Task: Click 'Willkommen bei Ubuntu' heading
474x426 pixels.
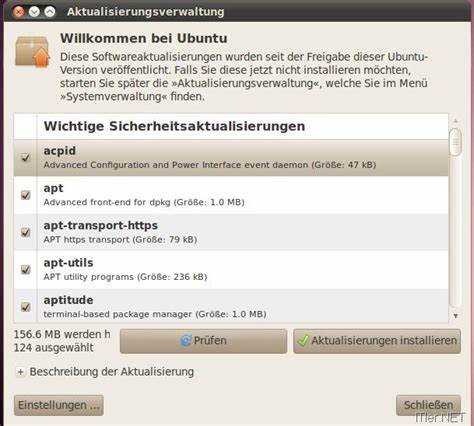Action: (144, 38)
